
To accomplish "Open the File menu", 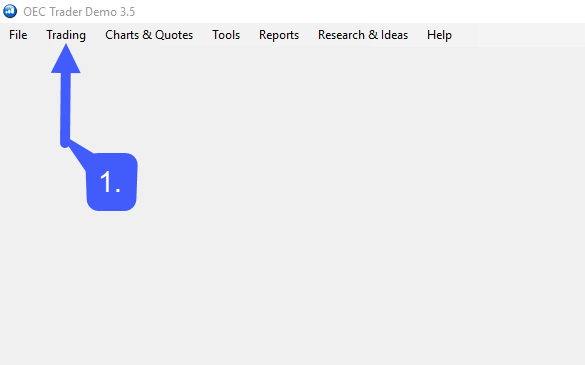I will (x=18, y=35).
